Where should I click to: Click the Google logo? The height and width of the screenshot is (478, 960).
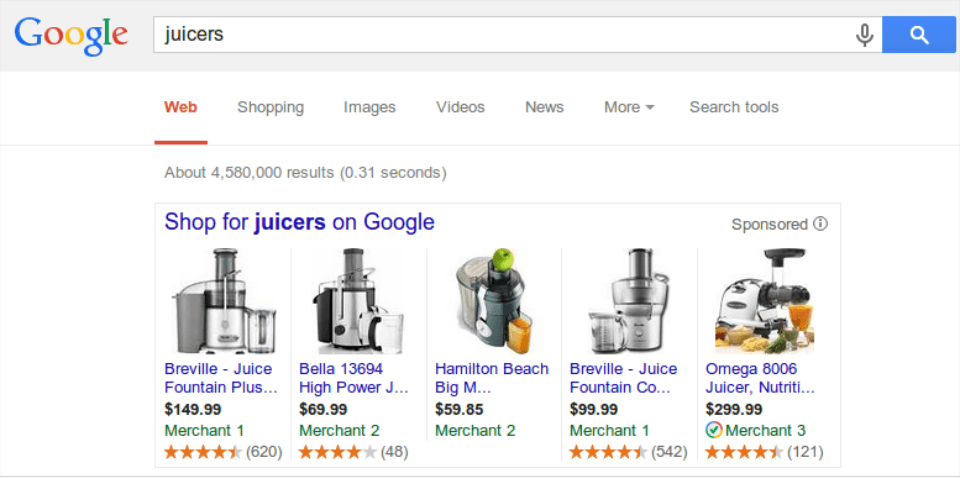coord(71,35)
